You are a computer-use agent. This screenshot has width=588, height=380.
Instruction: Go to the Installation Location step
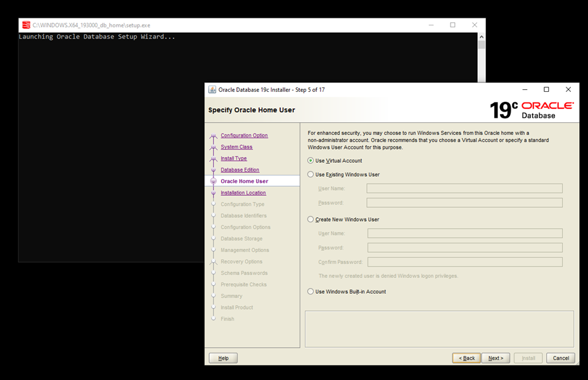(x=243, y=193)
